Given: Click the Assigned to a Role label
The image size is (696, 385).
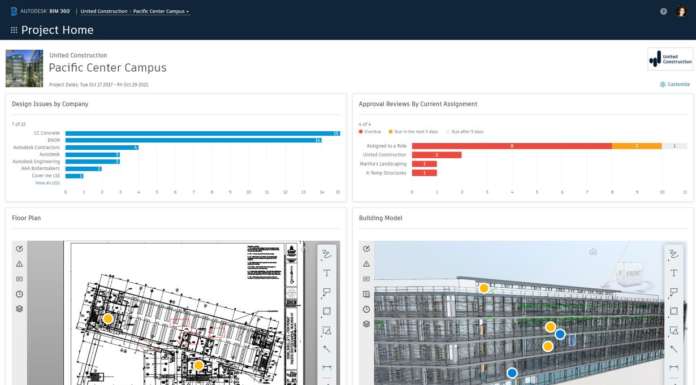Looking at the screenshot, I should 386,146.
